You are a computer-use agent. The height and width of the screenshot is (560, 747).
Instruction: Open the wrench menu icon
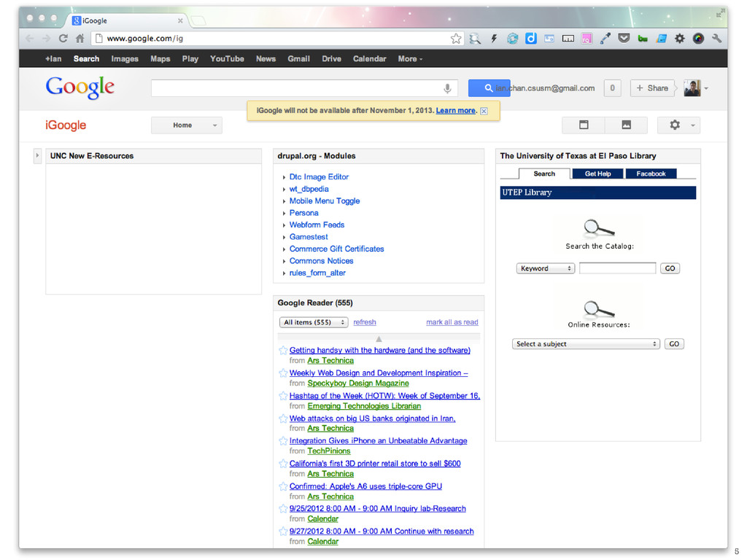(x=716, y=39)
